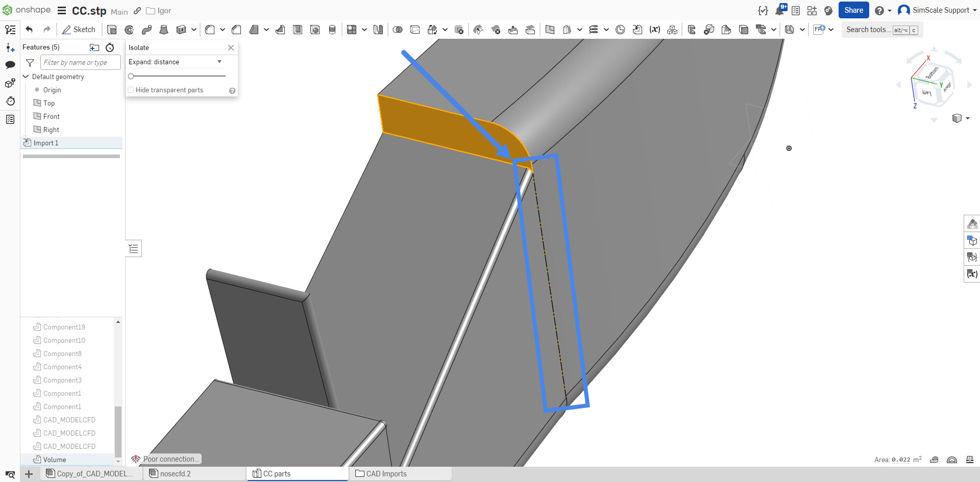Viewport: 980px width, 482px height.
Task: Click the Share button
Action: click(853, 10)
